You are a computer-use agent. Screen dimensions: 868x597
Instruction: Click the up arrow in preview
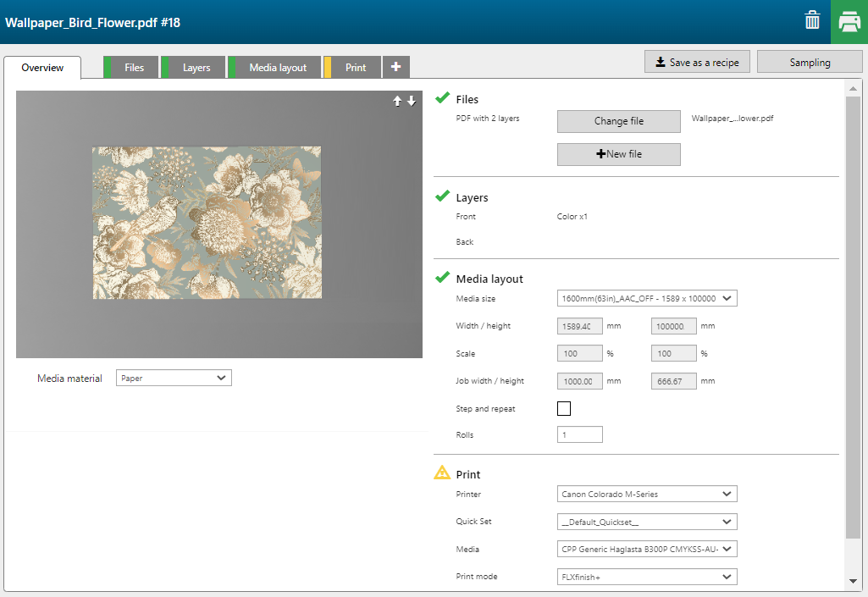[x=397, y=101]
